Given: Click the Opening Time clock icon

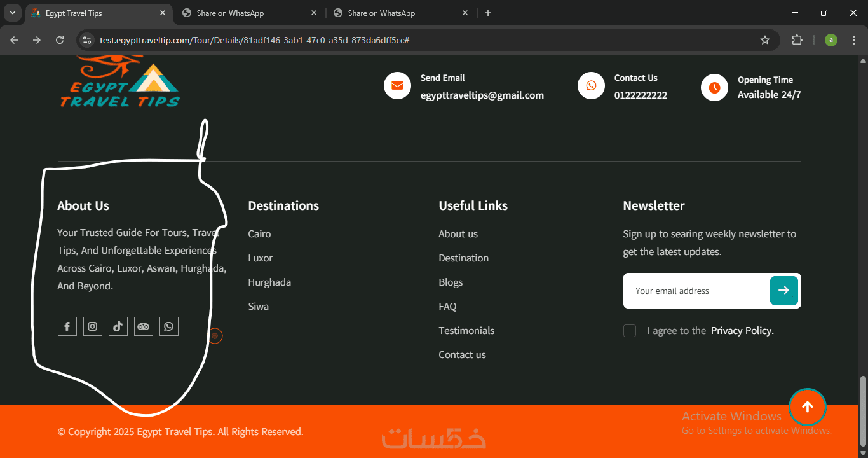Looking at the screenshot, I should [714, 88].
